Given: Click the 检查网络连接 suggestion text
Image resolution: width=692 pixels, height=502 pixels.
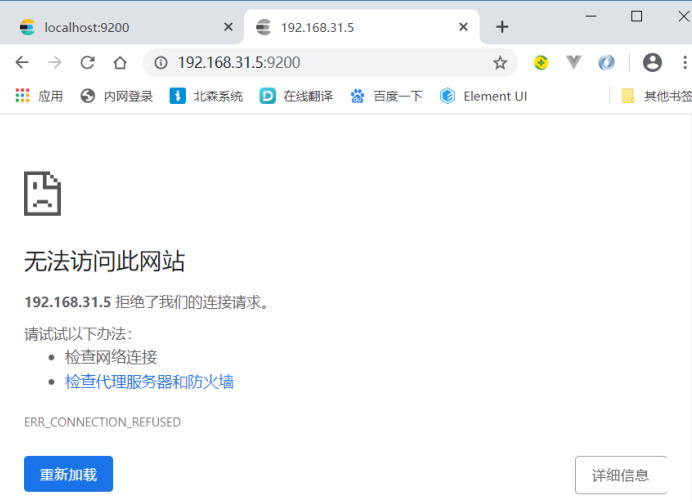Looking at the screenshot, I should click(111, 357).
